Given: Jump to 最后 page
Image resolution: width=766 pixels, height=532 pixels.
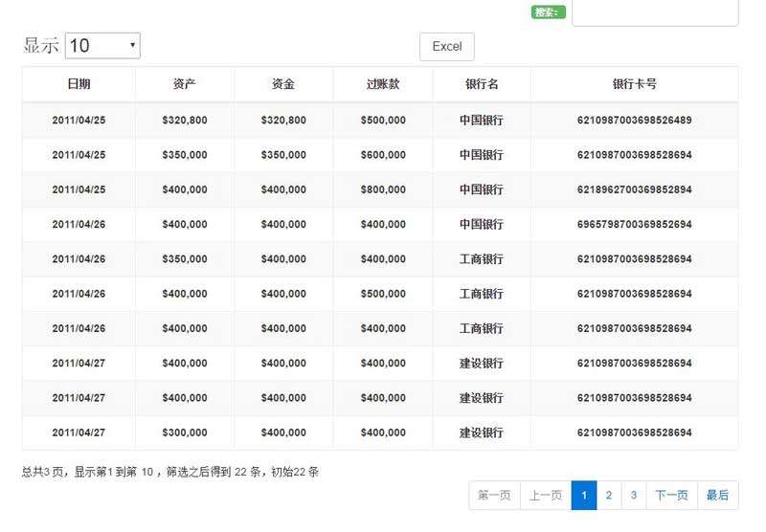Looking at the screenshot, I should pos(717,496).
